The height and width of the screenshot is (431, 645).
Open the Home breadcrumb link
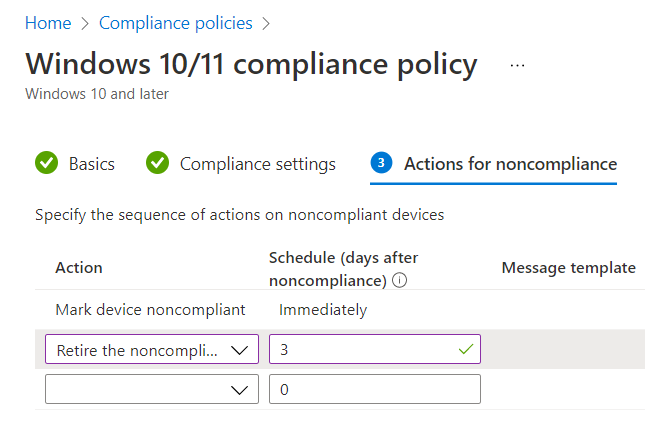(48, 23)
